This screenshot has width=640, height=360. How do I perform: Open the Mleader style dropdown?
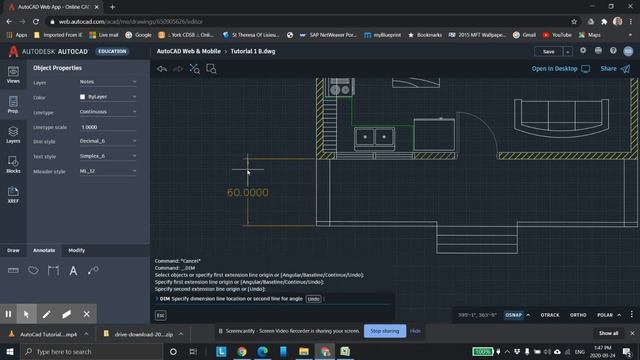(x=108, y=171)
